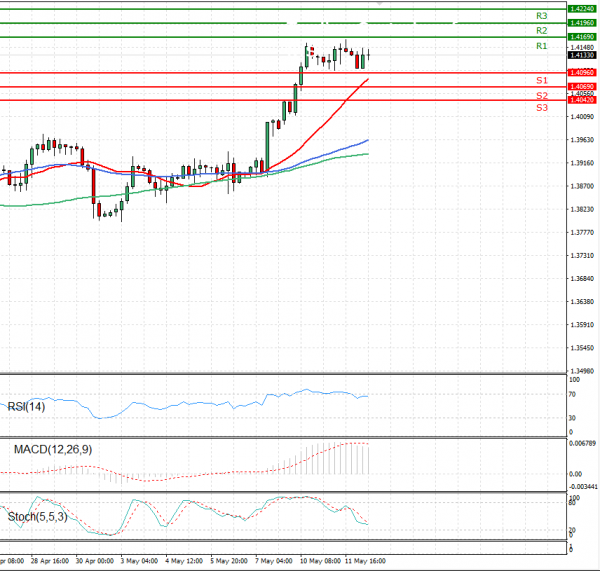Select the R1 resistance label
Screen dimensions: 600x571
(541, 46)
